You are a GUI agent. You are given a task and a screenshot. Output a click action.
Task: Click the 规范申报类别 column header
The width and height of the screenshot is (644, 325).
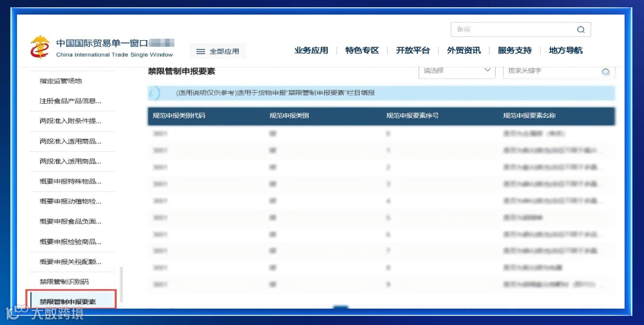[289, 116]
